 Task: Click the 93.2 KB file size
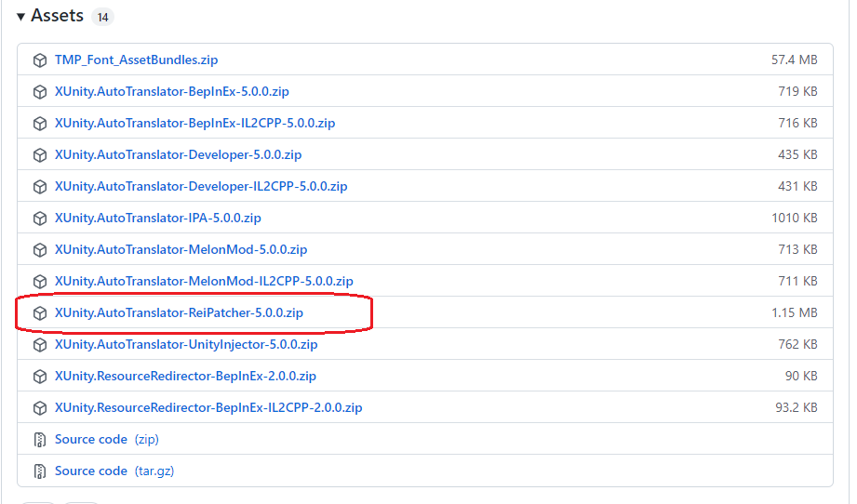click(797, 408)
